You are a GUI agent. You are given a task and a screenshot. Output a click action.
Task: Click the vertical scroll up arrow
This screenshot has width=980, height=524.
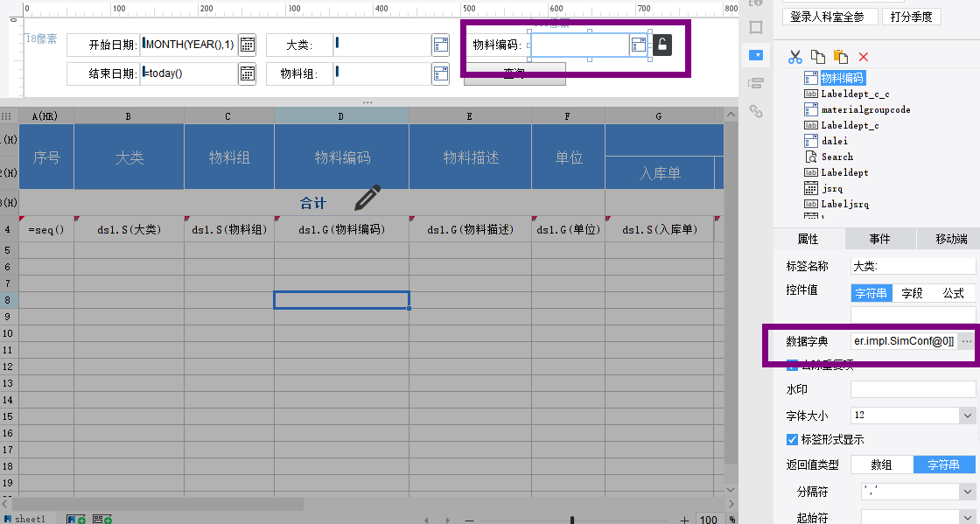[731, 115]
